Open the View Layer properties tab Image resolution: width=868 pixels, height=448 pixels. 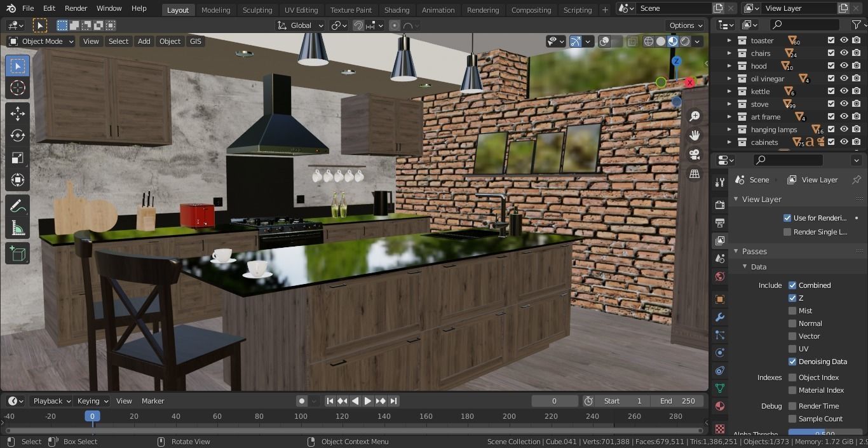tap(719, 241)
